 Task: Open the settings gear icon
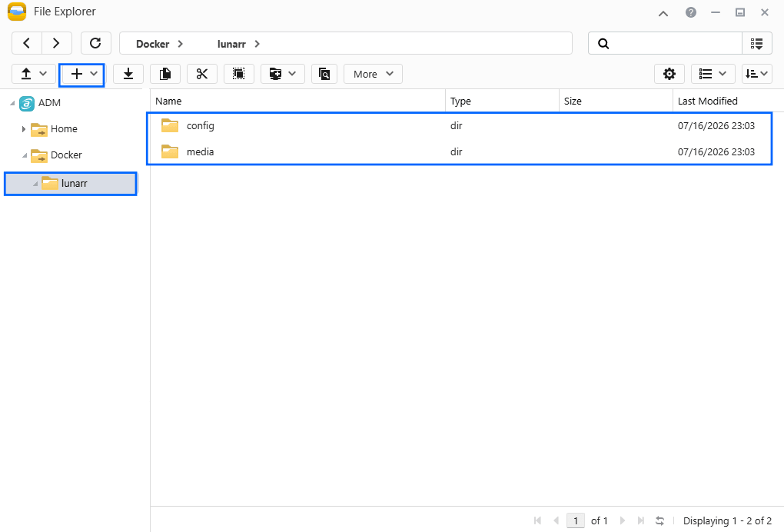669,74
